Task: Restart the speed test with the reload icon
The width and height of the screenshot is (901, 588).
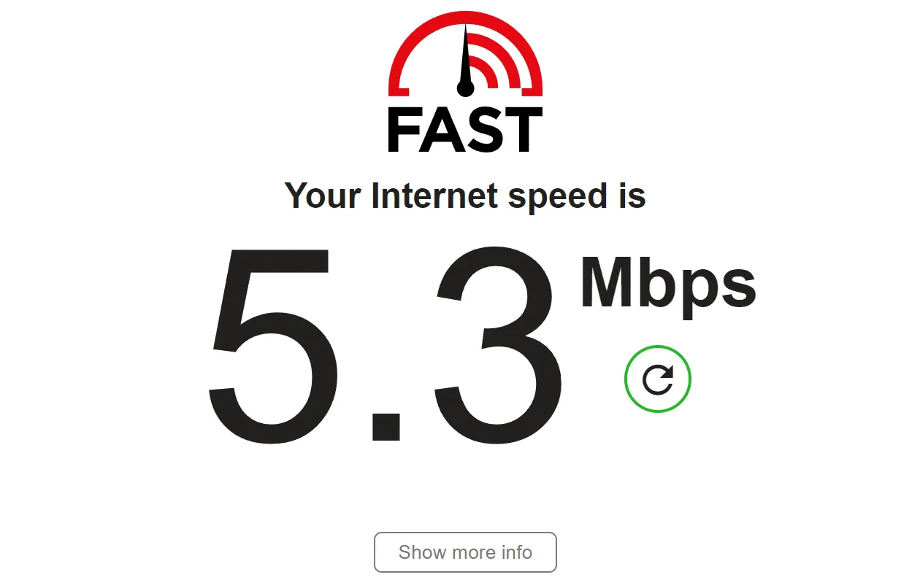Action: (657, 379)
